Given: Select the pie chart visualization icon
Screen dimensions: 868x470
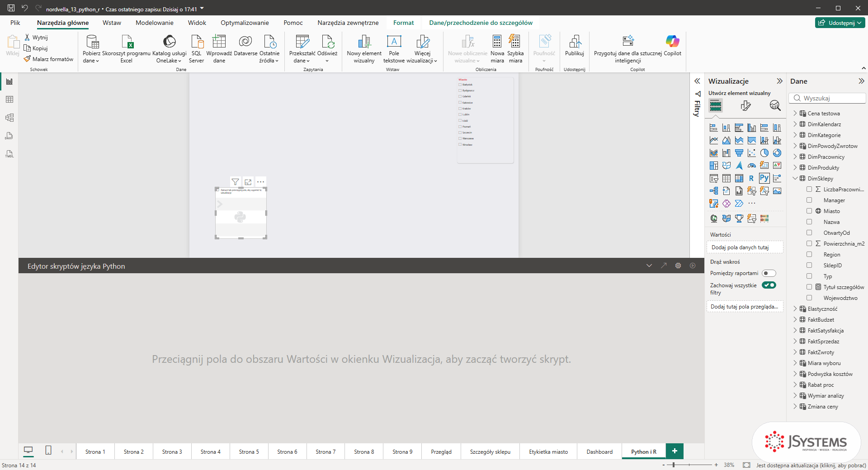Looking at the screenshot, I should 764,153.
